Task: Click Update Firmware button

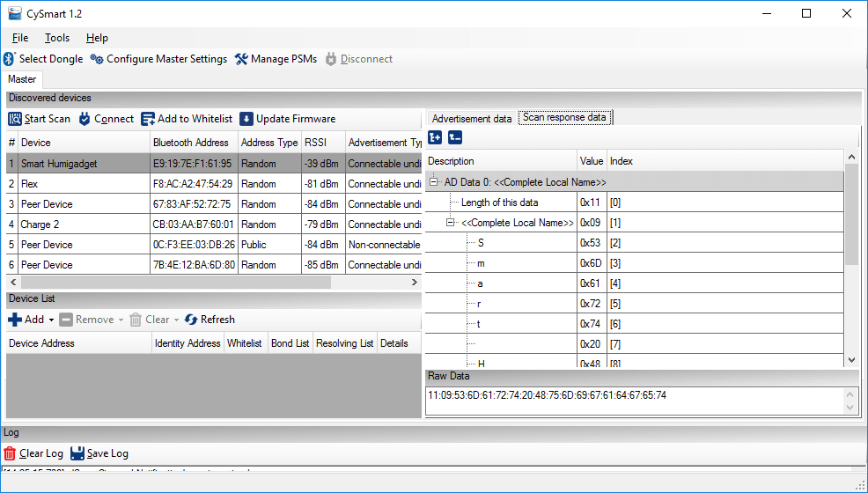Action: 287,119
